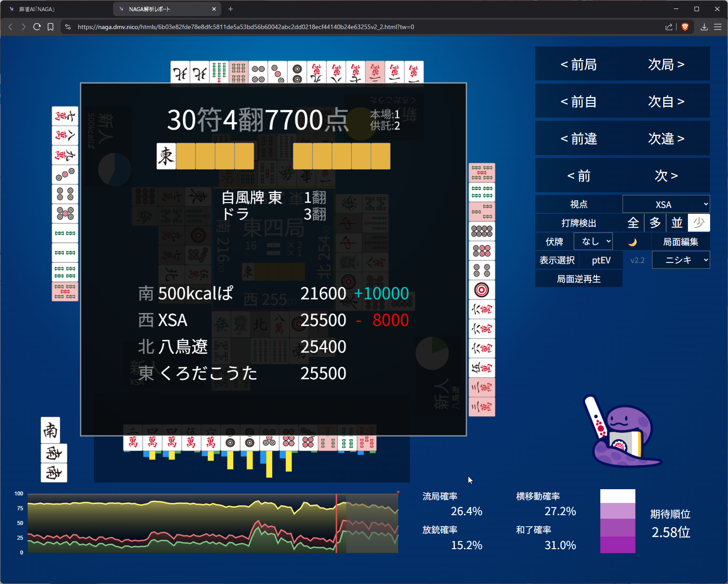The image size is (728, 584).
Task: Select the 全 discard detection level
Action: (x=633, y=223)
